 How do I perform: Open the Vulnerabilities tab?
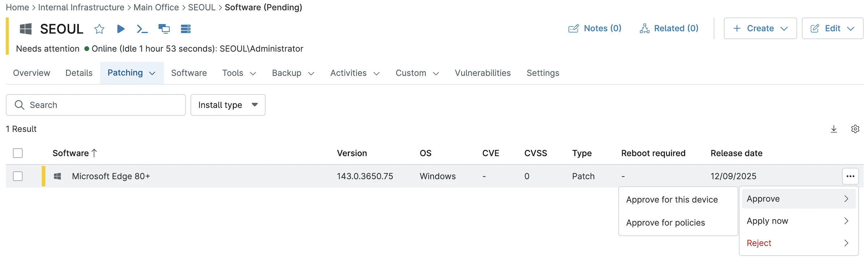tap(482, 73)
